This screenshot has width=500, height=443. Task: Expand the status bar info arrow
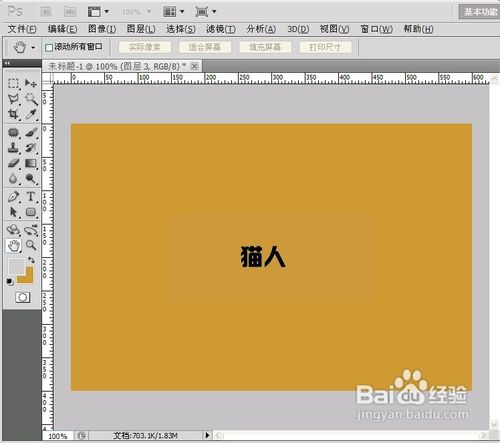(207, 435)
